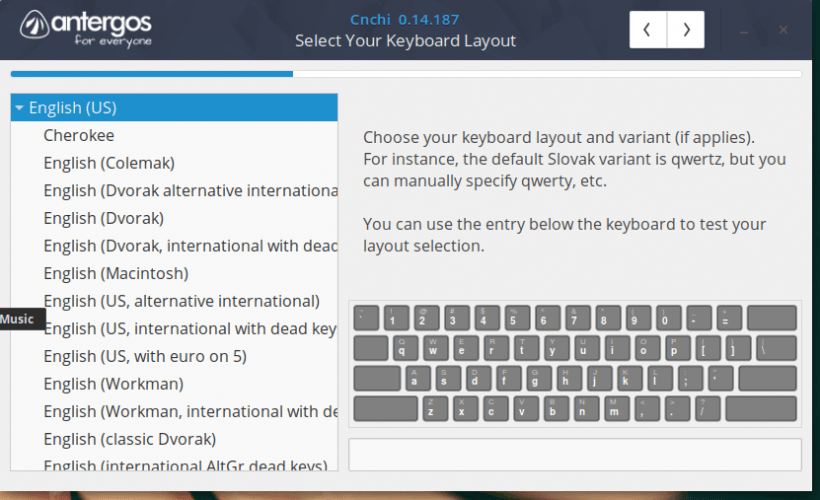The width and height of the screenshot is (820, 500).
Task: Select the Cherokee keyboard layout
Action: click(79, 135)
